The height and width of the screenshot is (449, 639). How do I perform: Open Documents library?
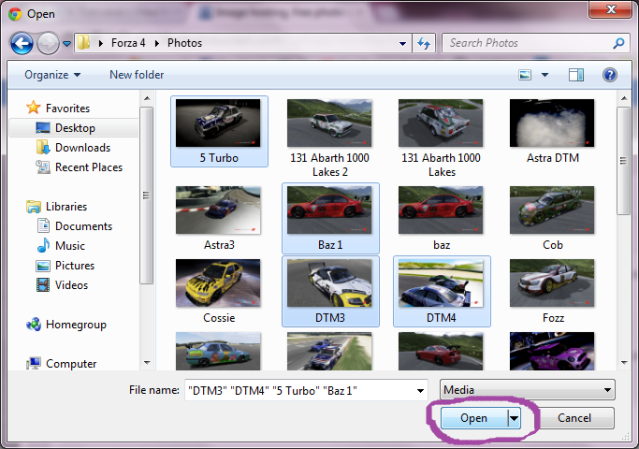click(x=84, y=226)
